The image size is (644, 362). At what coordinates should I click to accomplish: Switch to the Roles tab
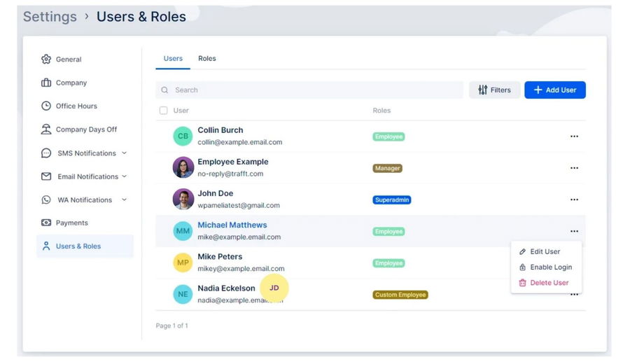tap(206, 59)
